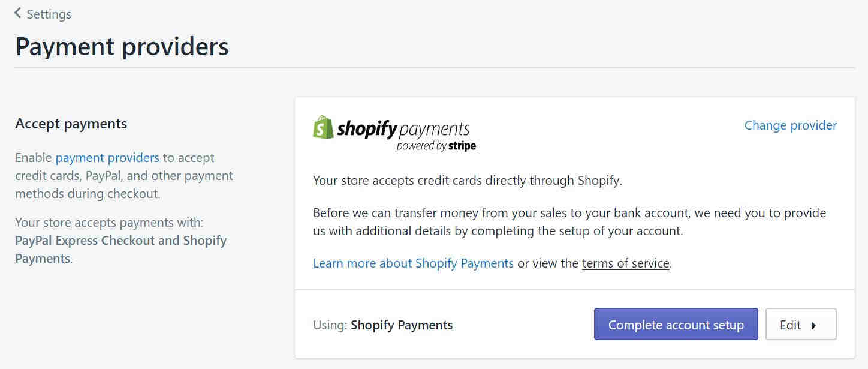This screenshot has height=369, width=868.
Task: Open 'payment providers' link in Accept payments description
Action: (x=107, y=158)
